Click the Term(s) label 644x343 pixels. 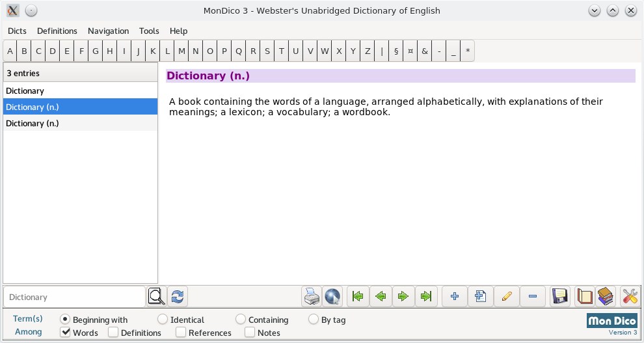click(27, 319)
